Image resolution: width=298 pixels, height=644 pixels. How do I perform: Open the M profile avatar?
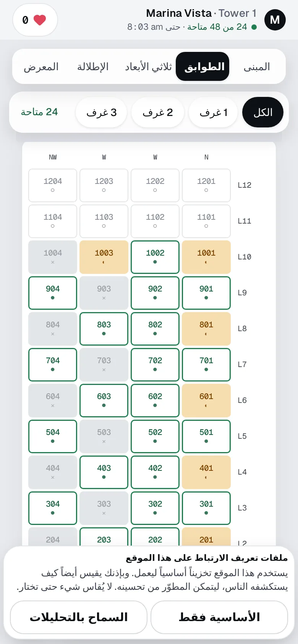[275, 20]
